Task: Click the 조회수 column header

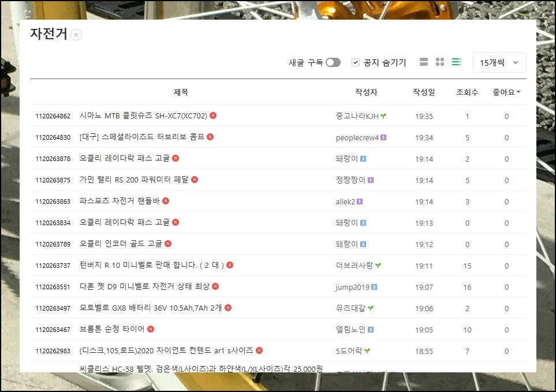Action: (467, 92)
